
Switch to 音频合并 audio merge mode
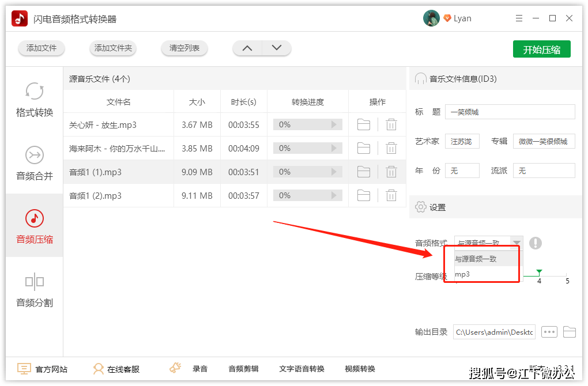coord(35,163)
